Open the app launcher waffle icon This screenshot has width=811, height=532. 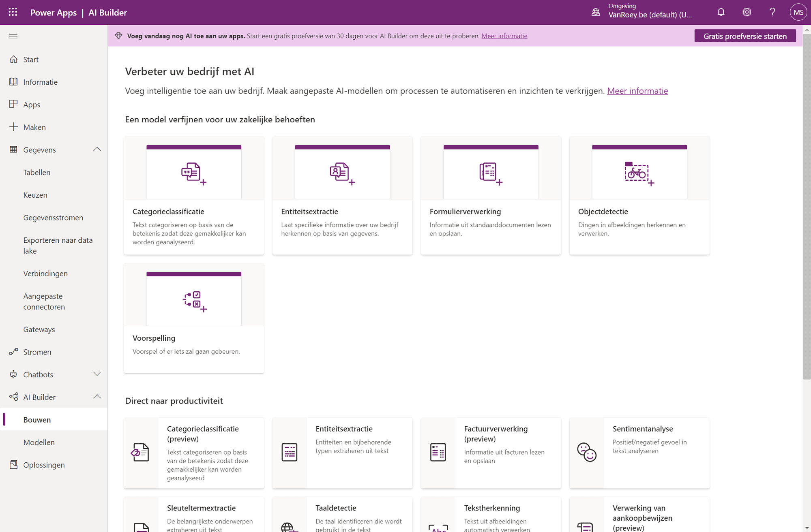(x=13, y=12)
